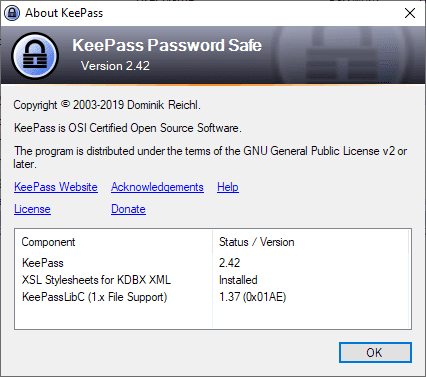The height and width of the screenshot is (377, 426).
Task: Click the Status / Version column header
Action: 257,242
